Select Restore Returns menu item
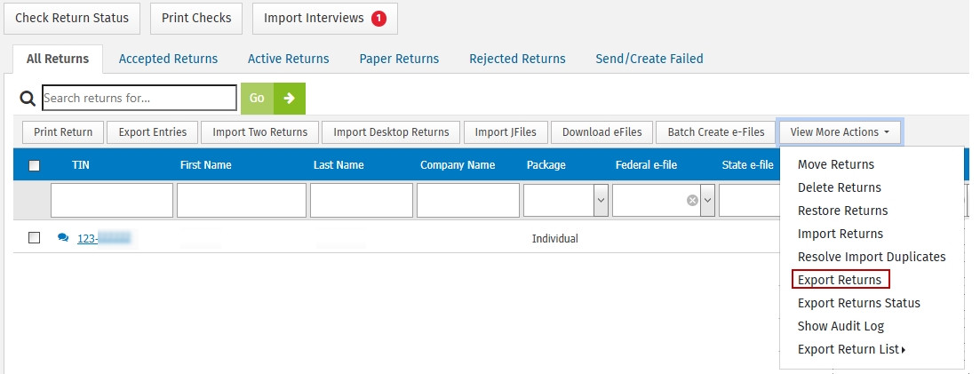The height and width of the screenshot is (374, 980). [842, 211]
